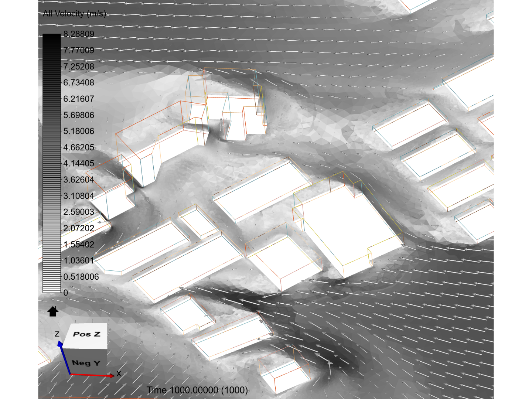Screen dimensions: 532x399
Task: Click the home view icon above the view cube
Action: pos(53,311)
